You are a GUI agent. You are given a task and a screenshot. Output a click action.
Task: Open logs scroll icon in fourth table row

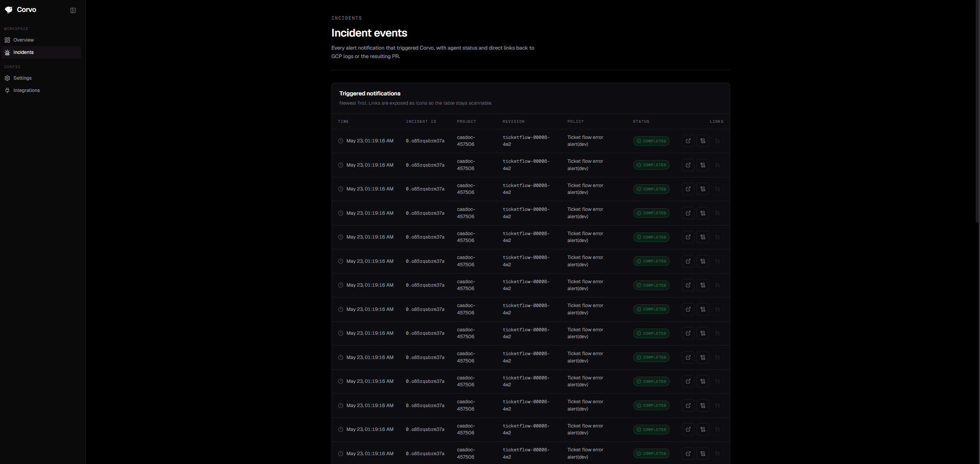[703, 213]
